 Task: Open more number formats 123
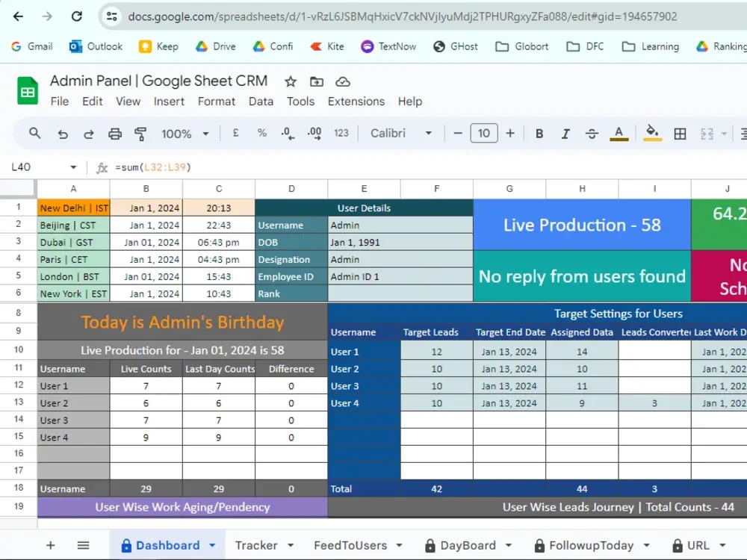click(x=341, y=134)
